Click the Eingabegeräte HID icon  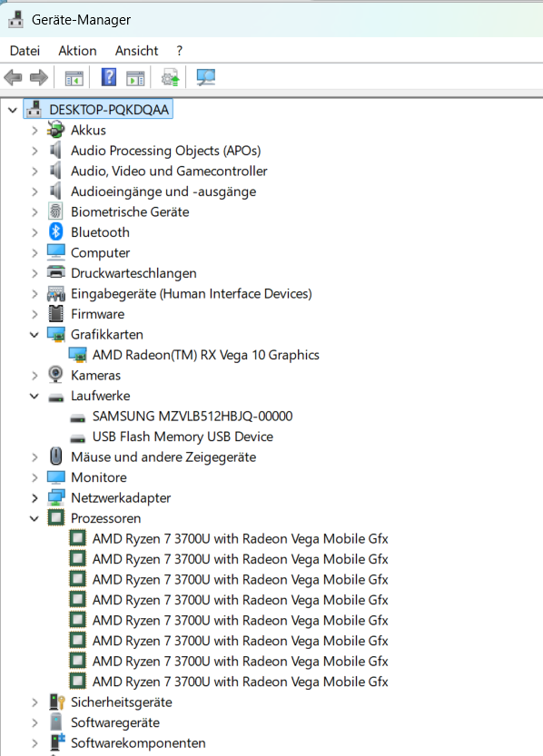[x=56, y=293]
